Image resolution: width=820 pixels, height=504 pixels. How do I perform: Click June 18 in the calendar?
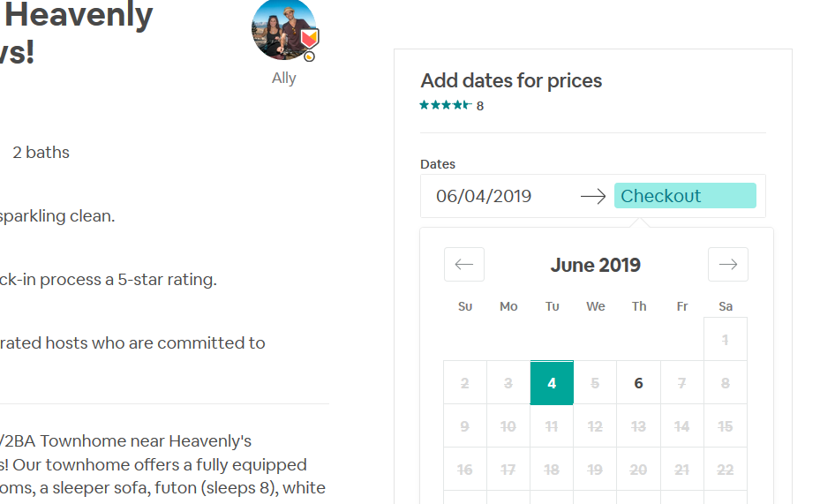[x=552, y=470]
